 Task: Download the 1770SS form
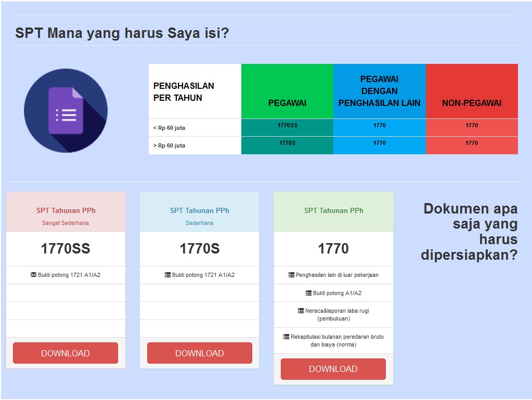[x=66, y=353]
